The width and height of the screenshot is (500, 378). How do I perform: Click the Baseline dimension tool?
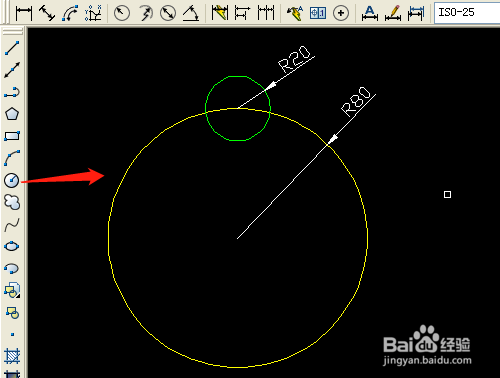242,13
